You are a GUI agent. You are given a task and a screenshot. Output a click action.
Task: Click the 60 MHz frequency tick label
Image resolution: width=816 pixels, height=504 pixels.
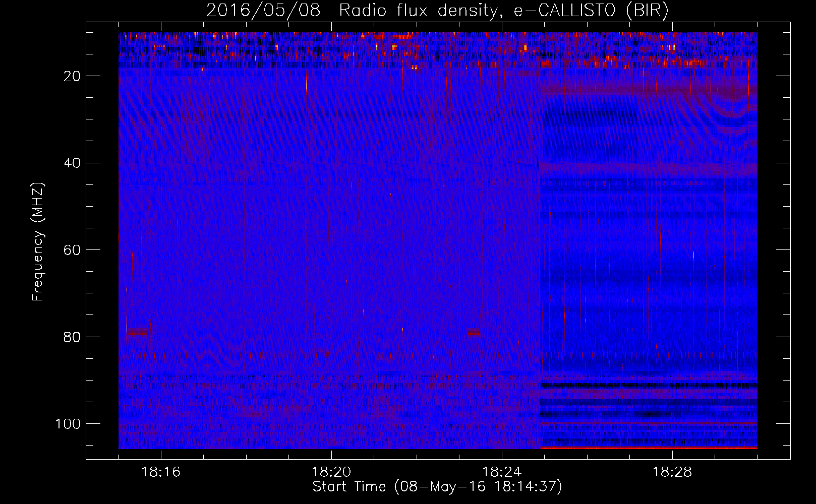[x=72, y=250]
